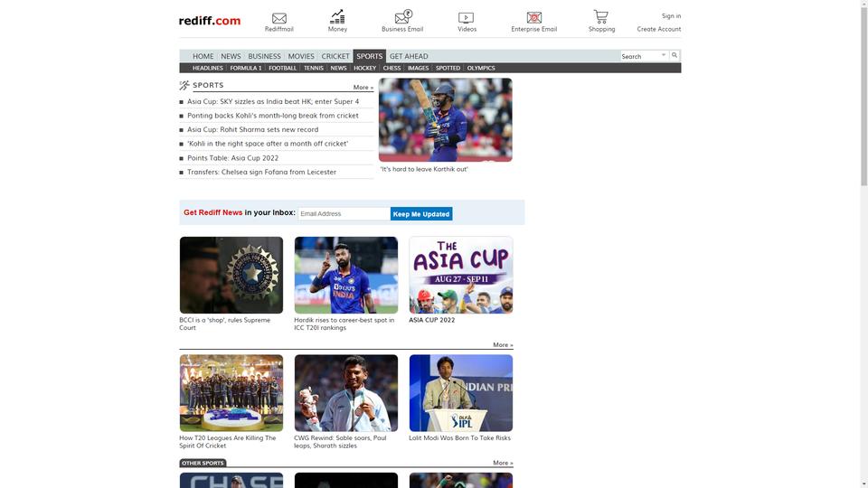Open 'How T20 Leagues Are Killing' article
Screen dimensions: 868x488
tap(228, 442)
